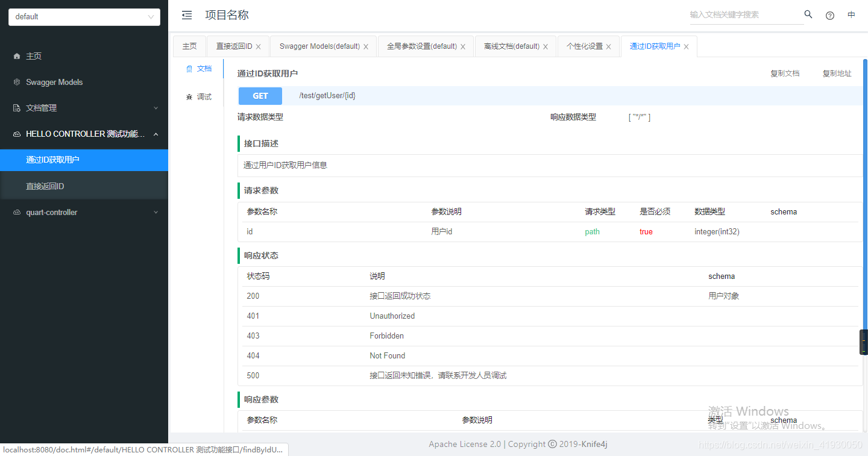Click the home icon next to 主页
The width and height of the screenshot is (868, 456).
17,56
